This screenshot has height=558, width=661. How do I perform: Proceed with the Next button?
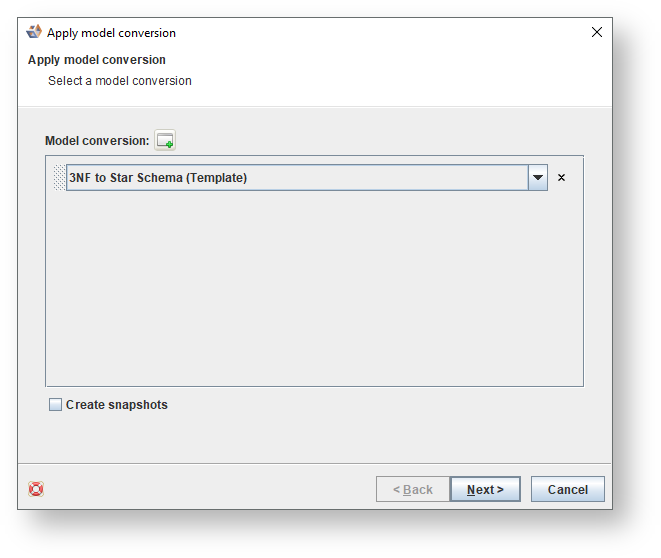tap(485, 489)
